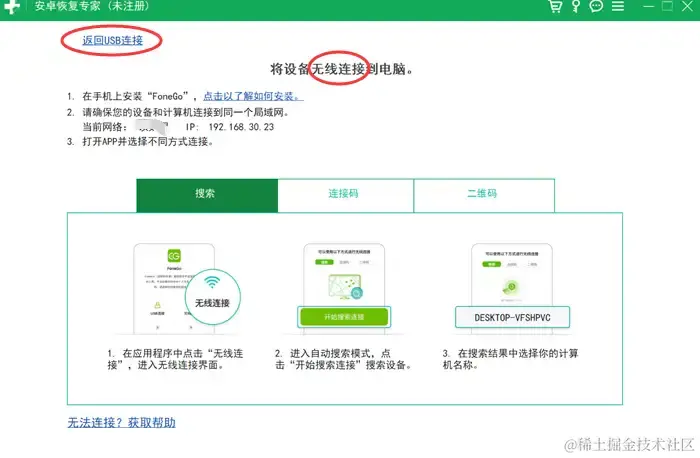Click the 开始搜索连接 green button illustration
The image size is (700, 458).
click(x=344, y=317)
